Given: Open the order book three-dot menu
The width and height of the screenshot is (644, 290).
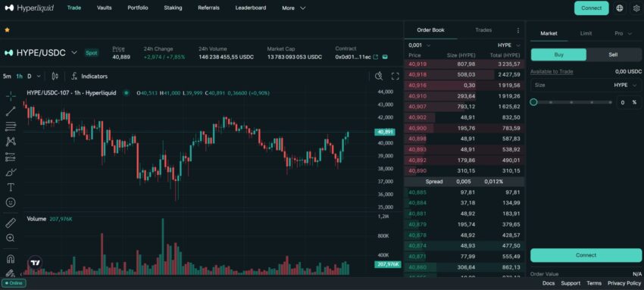Looking at the screenshot, I should pyautogui.click(x=518, y=30).
